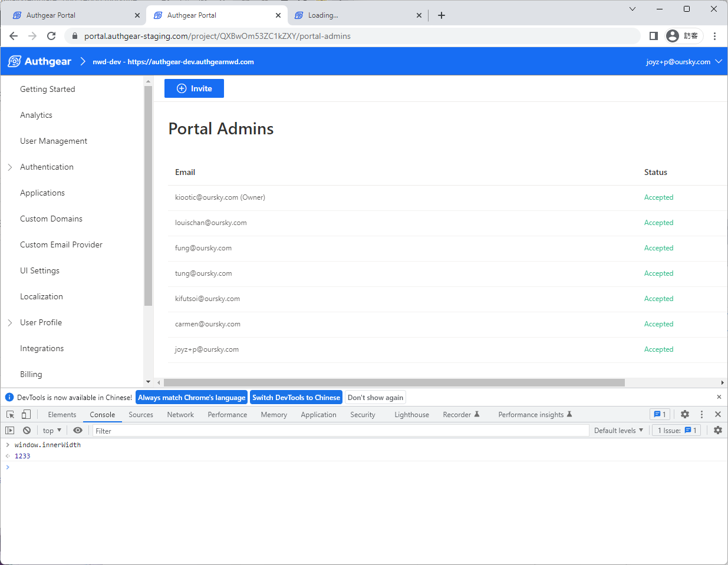This screenshot has width=728, height=565.
Task: Go back with browser back arrow
Action: tap(14, 36)
